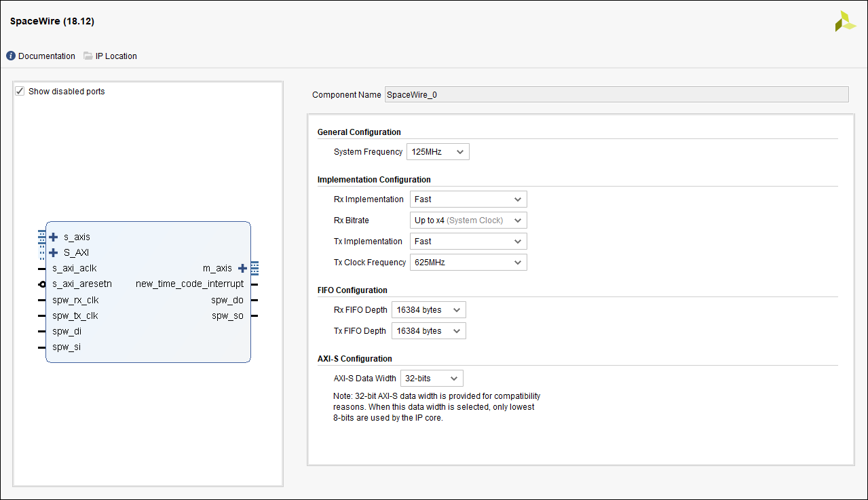Expand the S_AXI interface plus icon

[54, 253]
